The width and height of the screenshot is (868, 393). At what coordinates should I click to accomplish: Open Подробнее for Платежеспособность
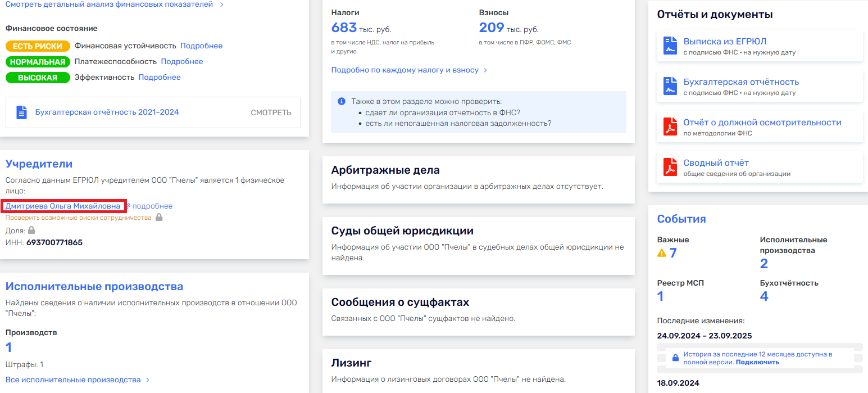(182, 62)
